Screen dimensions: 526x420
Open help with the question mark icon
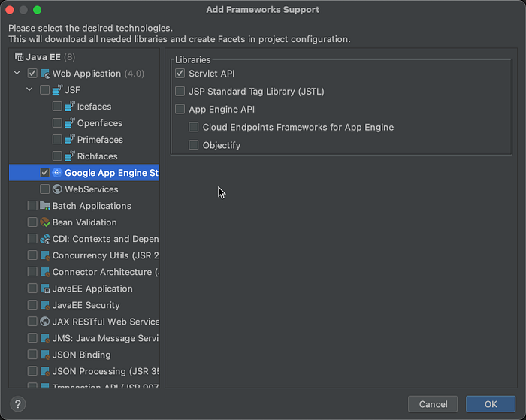click(x=19, y=404)
